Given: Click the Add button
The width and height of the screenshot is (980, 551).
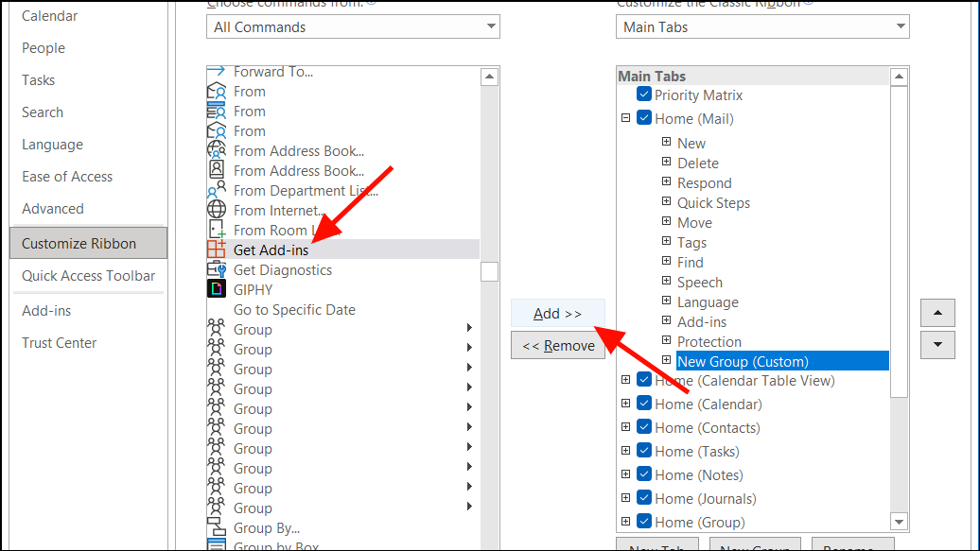Looking at the screenshot, I should [x=558, y=312].
